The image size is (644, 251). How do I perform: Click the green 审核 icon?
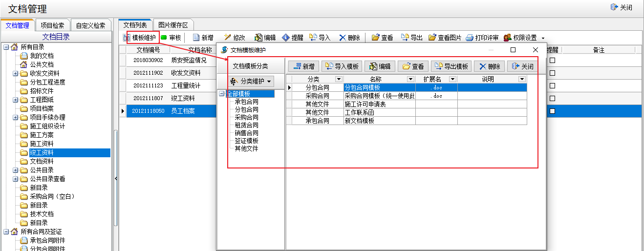(x=164, y=38)
